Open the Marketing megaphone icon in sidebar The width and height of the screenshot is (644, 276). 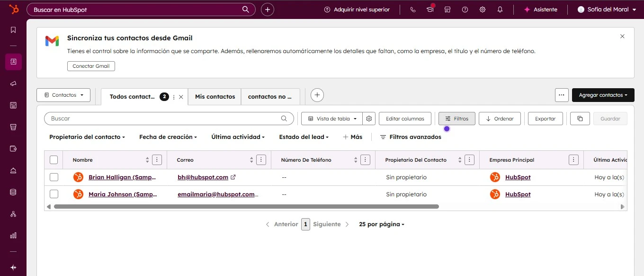[x=13, y=83]
